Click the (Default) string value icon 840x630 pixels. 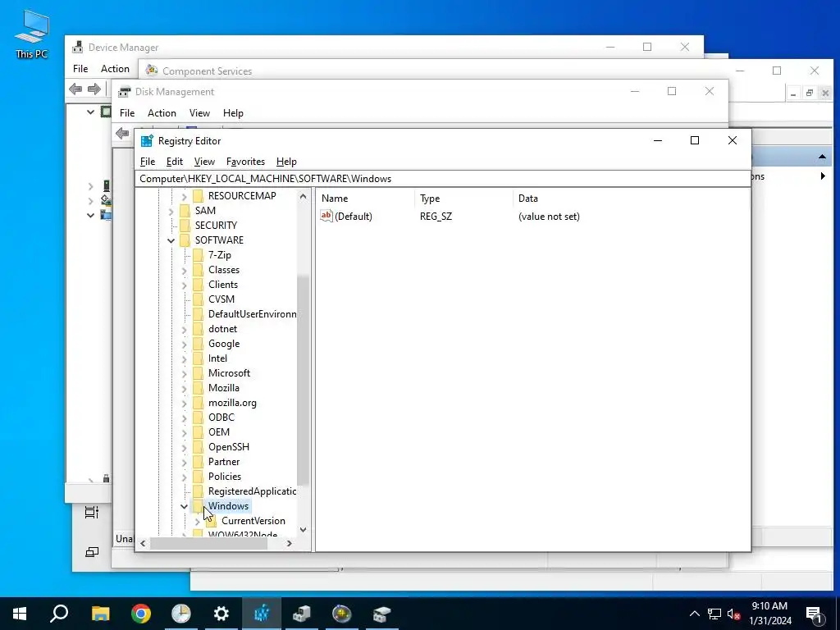pos(326,216)
